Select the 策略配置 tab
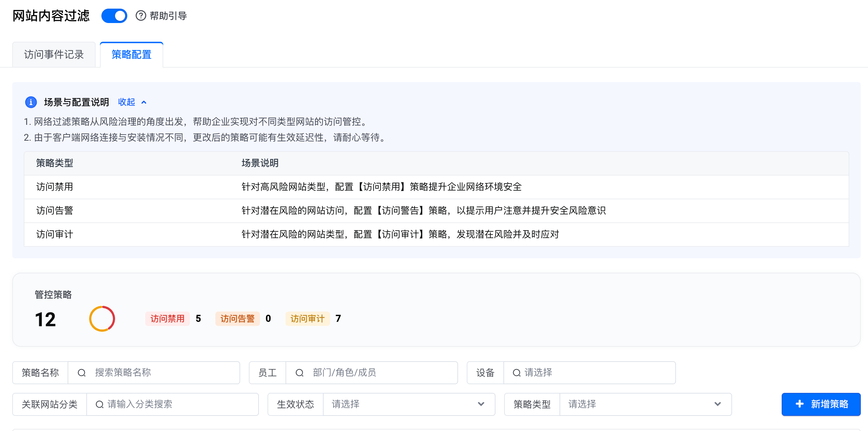 pos(132,55)
